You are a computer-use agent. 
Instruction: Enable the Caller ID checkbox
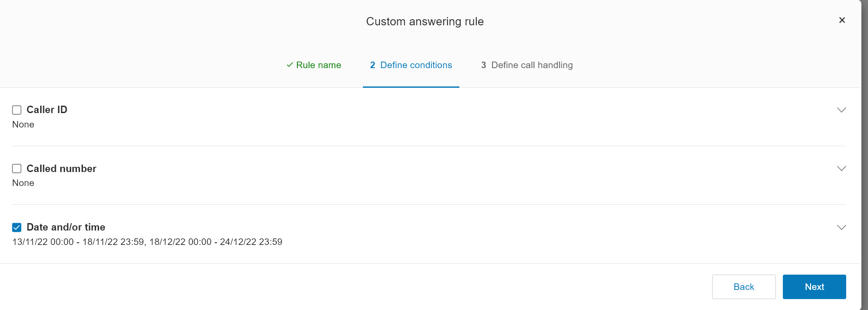17,110
